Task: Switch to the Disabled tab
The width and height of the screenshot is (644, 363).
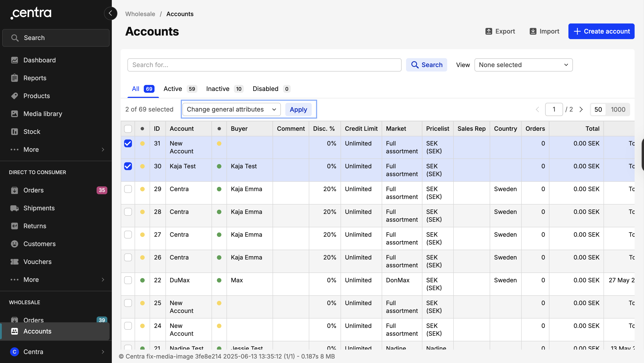Action: point(271,89)
